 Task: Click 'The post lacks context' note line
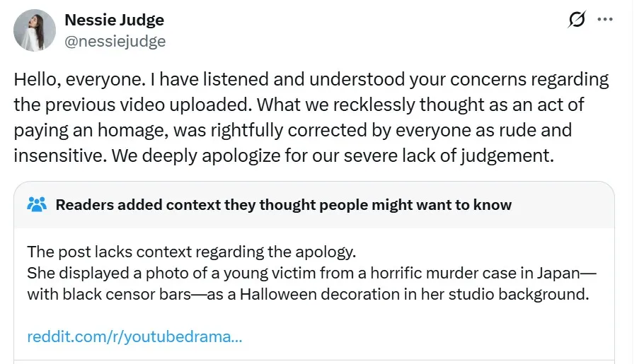[191, 252]
